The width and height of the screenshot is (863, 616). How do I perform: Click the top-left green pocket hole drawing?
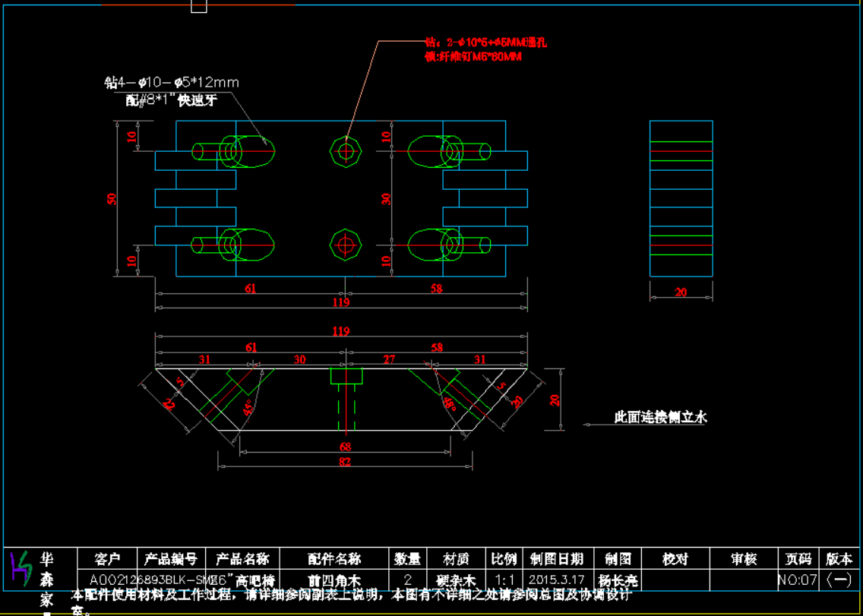(x=236, y=151)
